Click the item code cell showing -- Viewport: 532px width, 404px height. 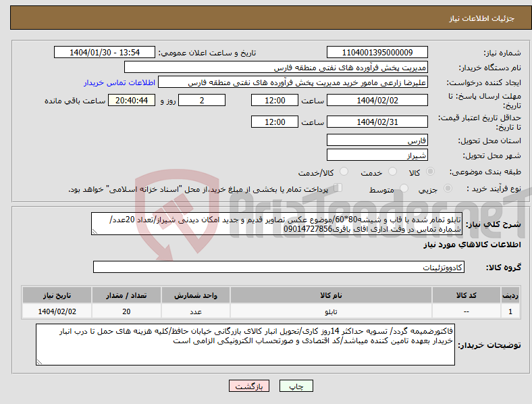(x=467, y=311)
